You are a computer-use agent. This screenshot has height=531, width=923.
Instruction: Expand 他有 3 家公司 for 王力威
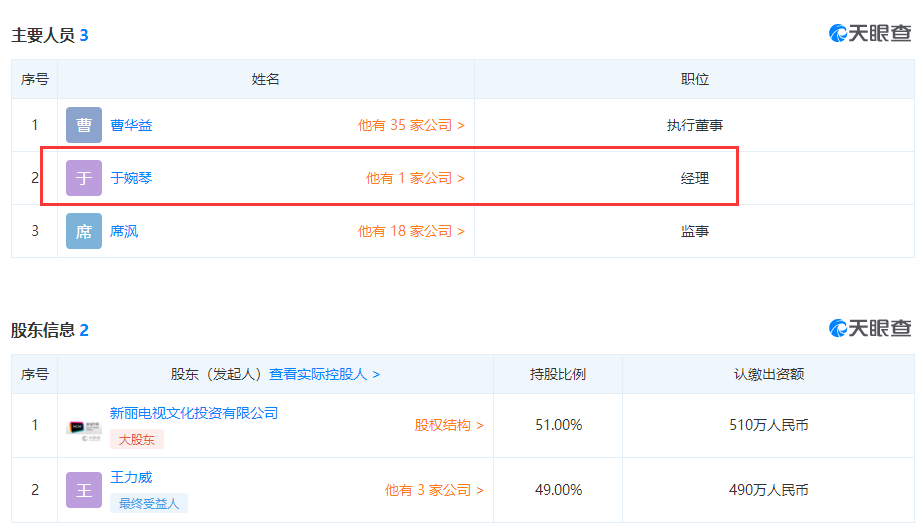(x=434, y=490)
